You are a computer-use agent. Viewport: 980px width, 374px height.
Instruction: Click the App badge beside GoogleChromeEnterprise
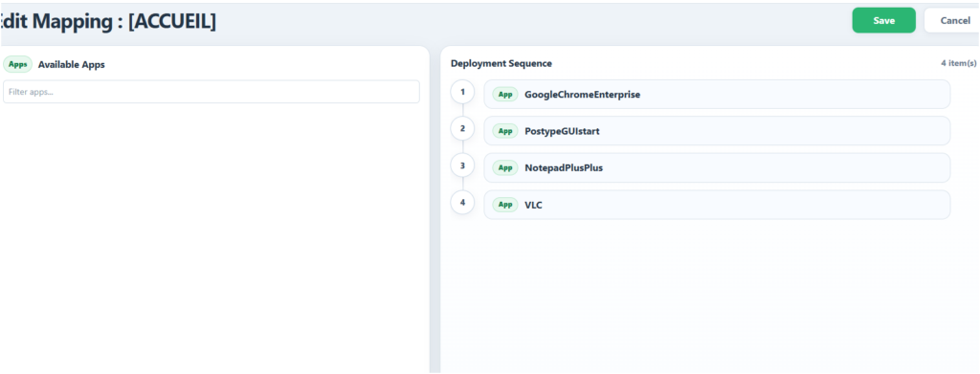(x=505, y=95)
